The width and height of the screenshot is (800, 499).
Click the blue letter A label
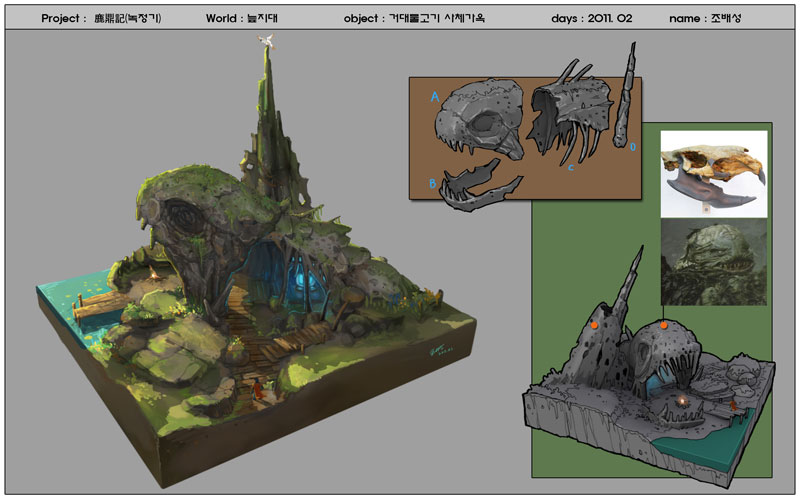(435, 97)
